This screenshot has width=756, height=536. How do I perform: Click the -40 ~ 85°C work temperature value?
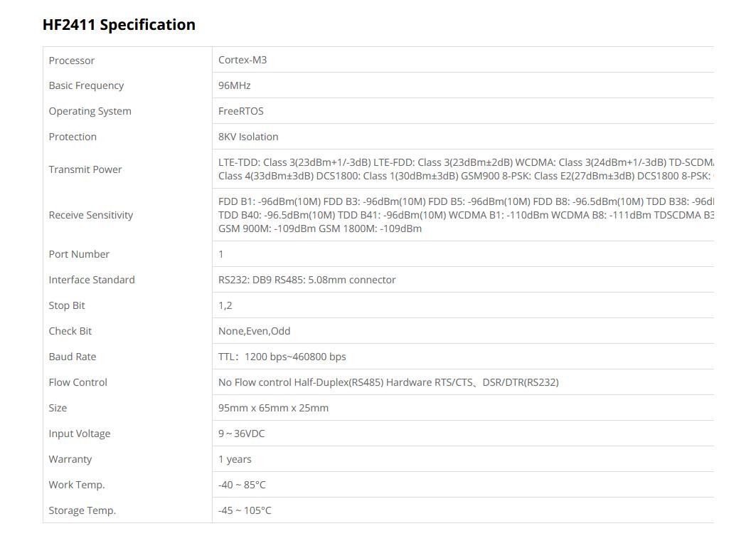click(x=242, y=485)
